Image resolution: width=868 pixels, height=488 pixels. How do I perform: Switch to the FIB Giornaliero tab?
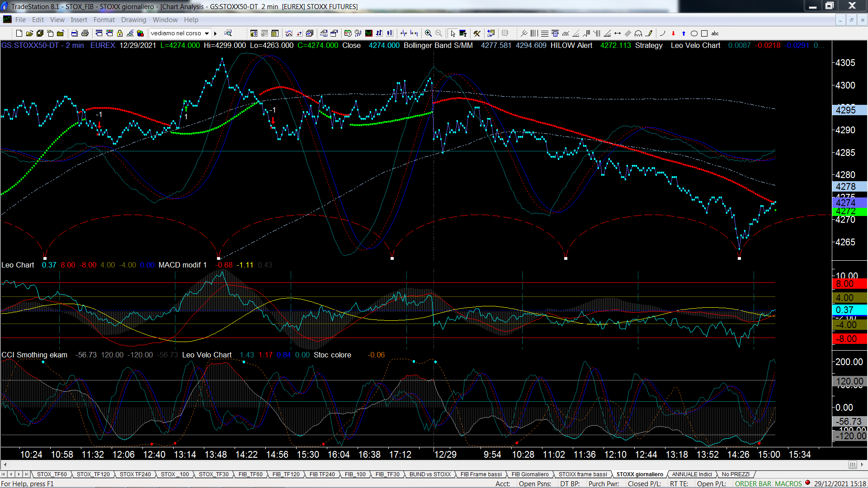530,474
